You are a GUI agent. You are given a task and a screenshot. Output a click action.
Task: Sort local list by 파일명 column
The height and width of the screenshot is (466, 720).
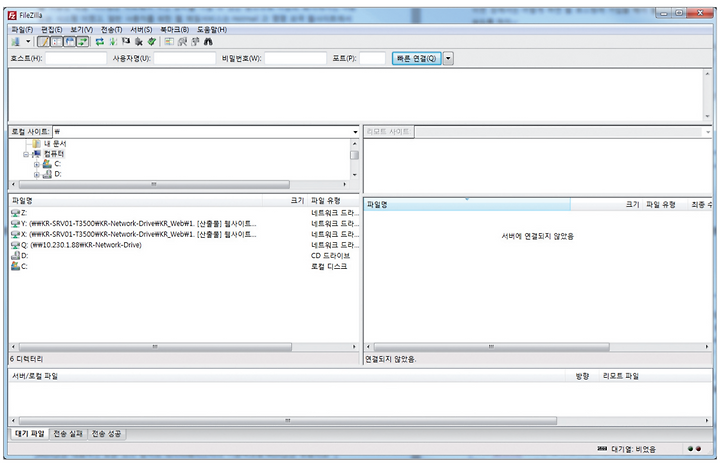click(x=136, y=201)
